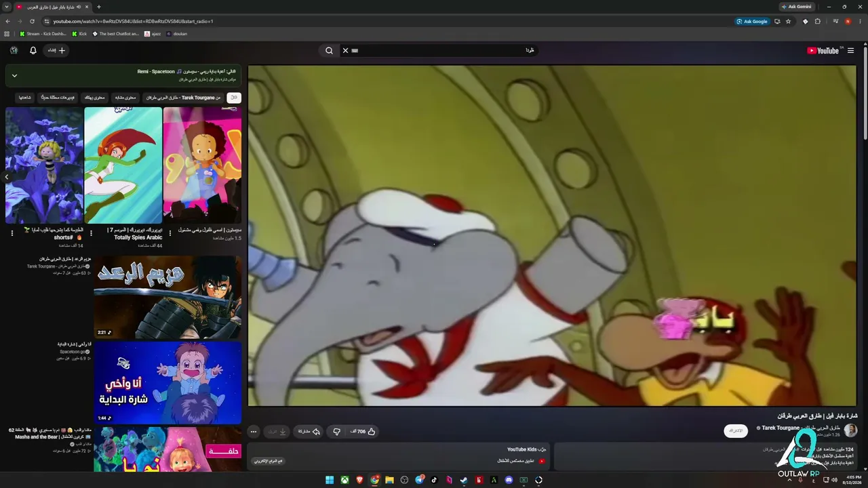
Task: Open the Chrome profile avatar N
Action: coord(848,21)
